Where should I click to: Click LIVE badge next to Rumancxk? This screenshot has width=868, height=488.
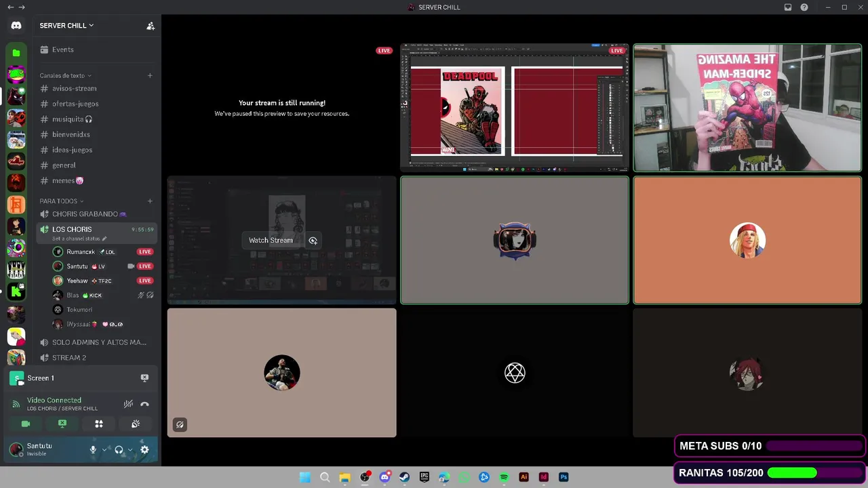click(145, 251)
